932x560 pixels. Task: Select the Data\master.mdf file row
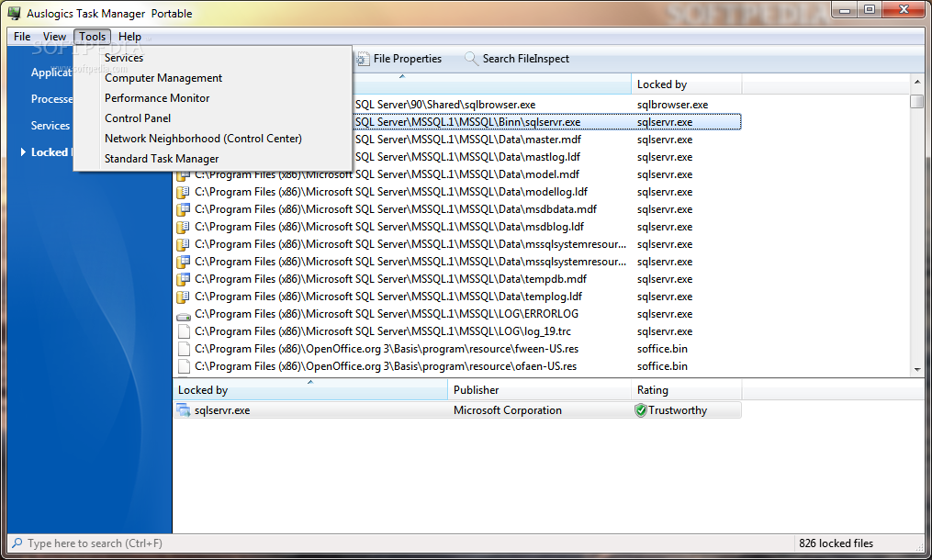(547, 140)
